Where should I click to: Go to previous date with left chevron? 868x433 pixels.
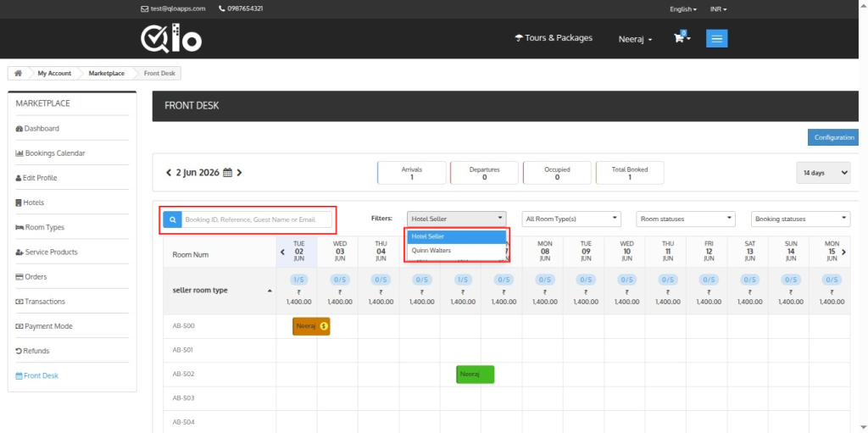[x=169, y=173]
